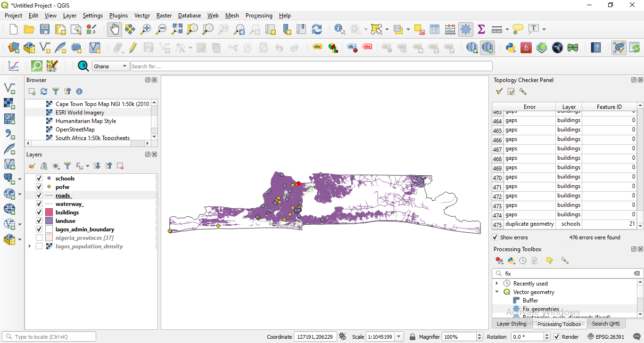Select the Zoom Out magnifier tool

click(x=161, y=29)
